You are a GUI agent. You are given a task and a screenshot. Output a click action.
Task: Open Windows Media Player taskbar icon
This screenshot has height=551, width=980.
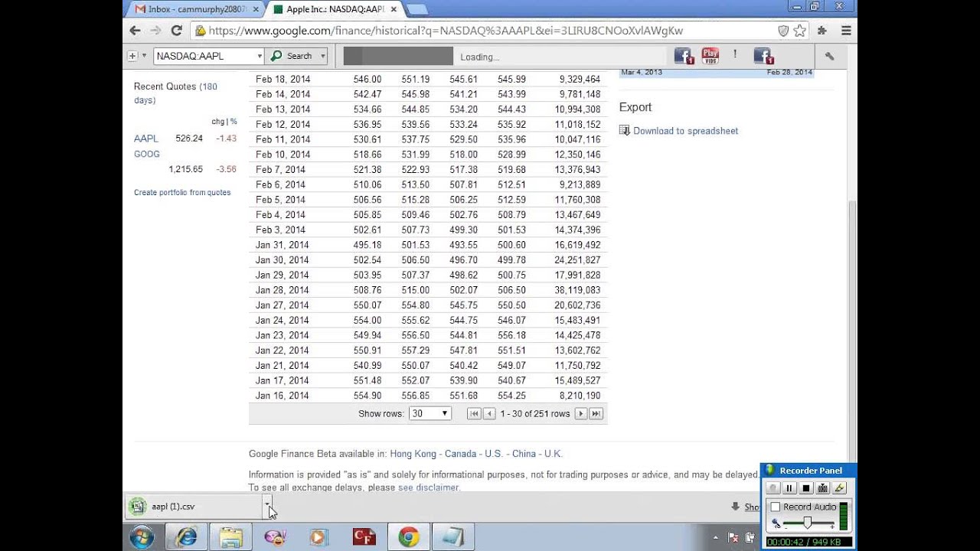coord(318,537)
